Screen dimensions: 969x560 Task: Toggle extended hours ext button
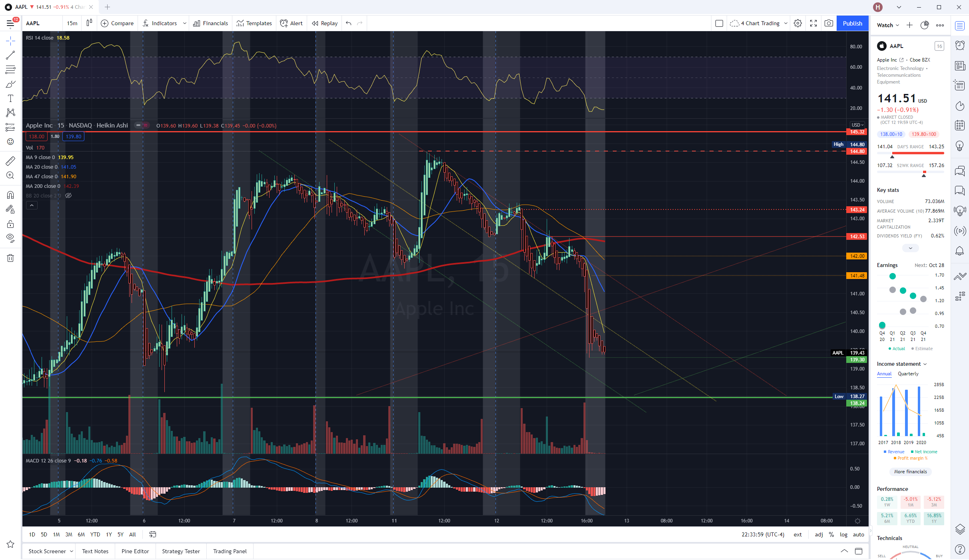pyautogui.click(x=798, y=534)
